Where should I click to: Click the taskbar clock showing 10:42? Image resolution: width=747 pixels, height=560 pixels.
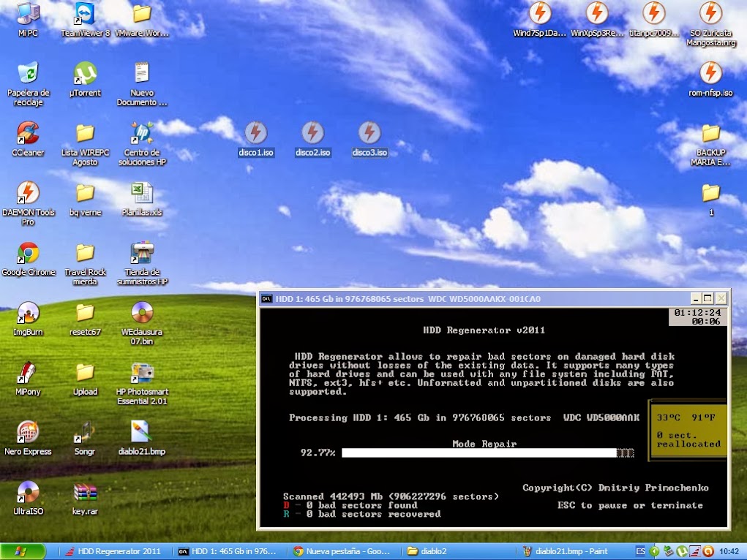click(x=729, y=551)
